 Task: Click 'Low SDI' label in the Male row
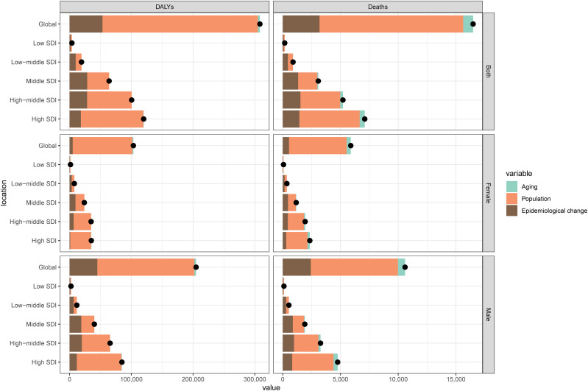[x=45, y=286]
